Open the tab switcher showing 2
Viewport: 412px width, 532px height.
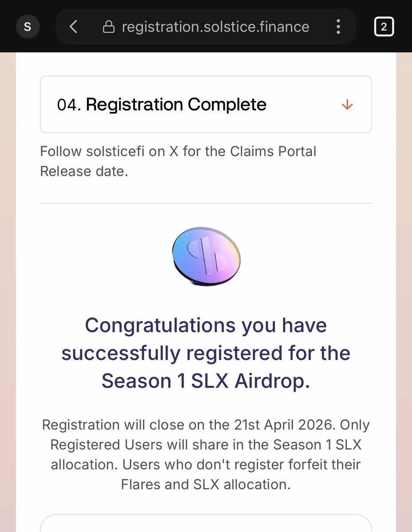[x=384, y=27]
